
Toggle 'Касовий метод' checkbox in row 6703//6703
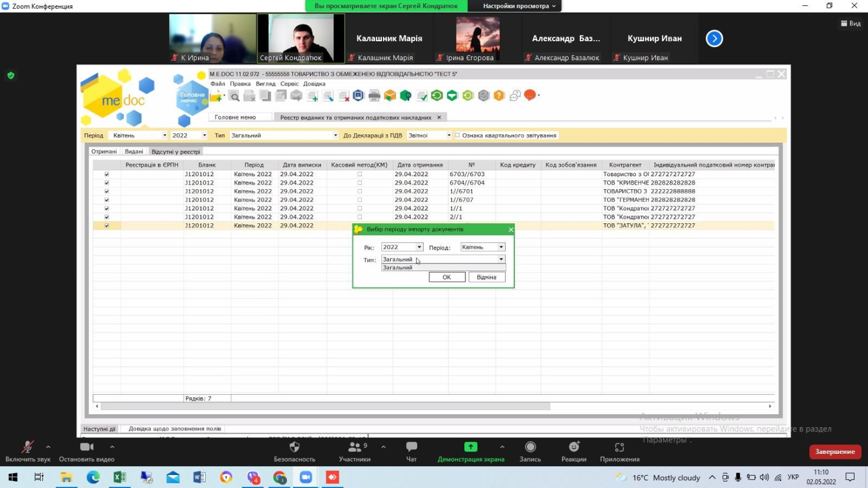click(359, 174)
